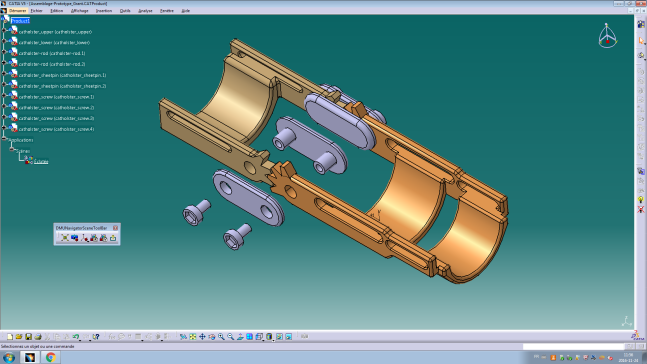Click the Exit Scene icon in DMUNavigatorSceneToolBar

point(113,238)
